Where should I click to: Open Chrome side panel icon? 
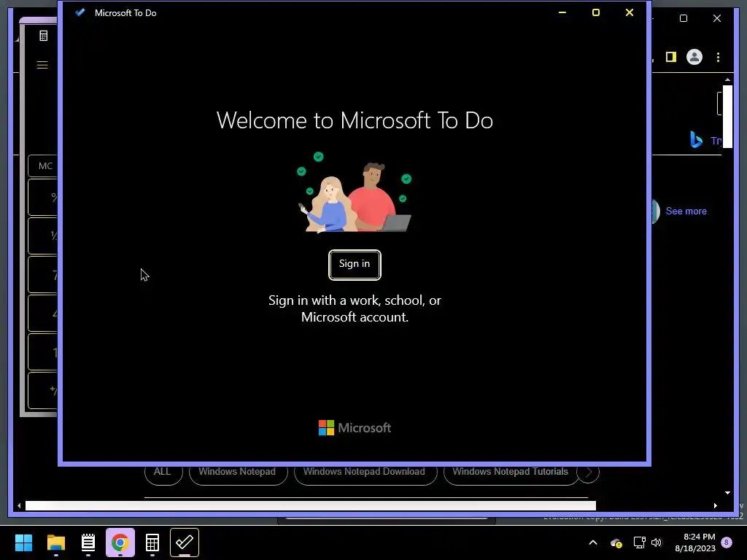671,57
